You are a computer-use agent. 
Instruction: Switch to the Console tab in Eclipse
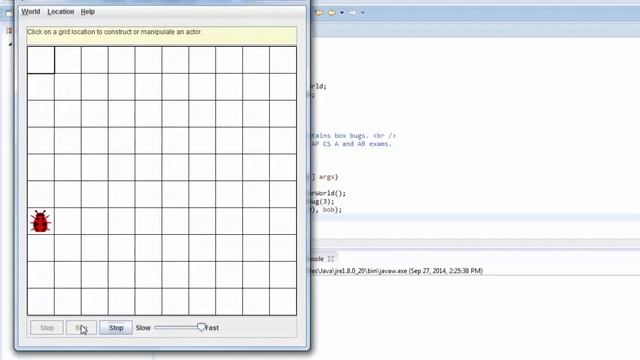click(x=318, y=259)
